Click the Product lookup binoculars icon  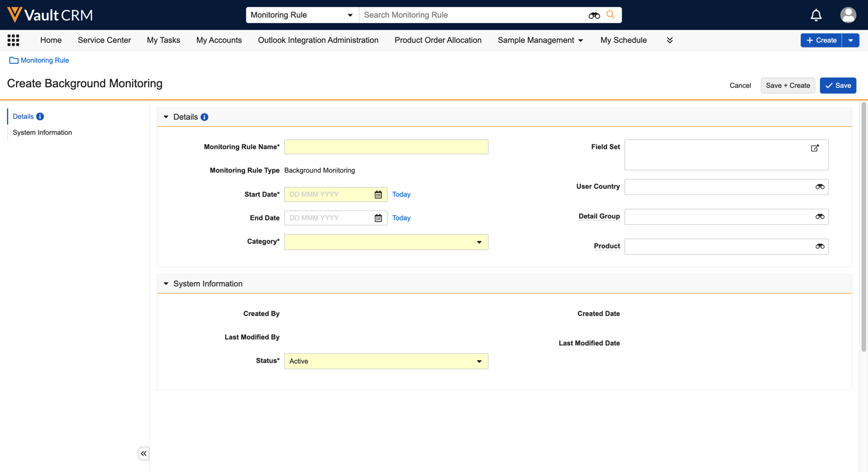pos(820,247)
